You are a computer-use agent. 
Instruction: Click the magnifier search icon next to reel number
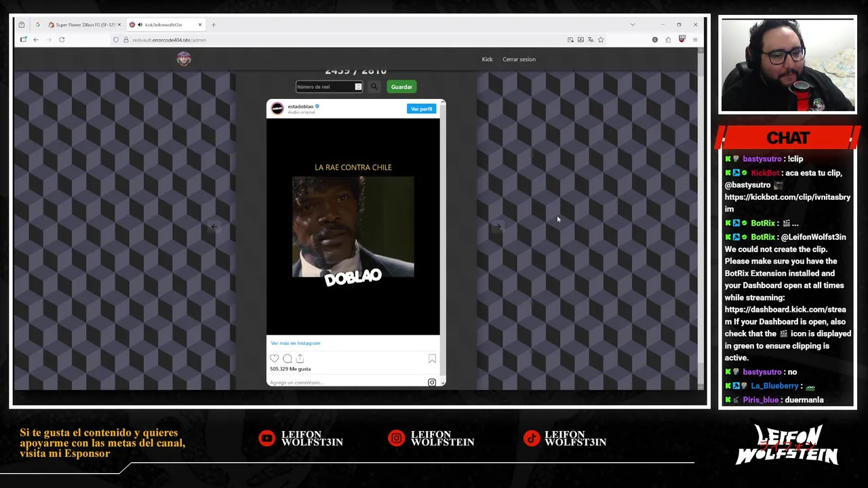point(374,87)
